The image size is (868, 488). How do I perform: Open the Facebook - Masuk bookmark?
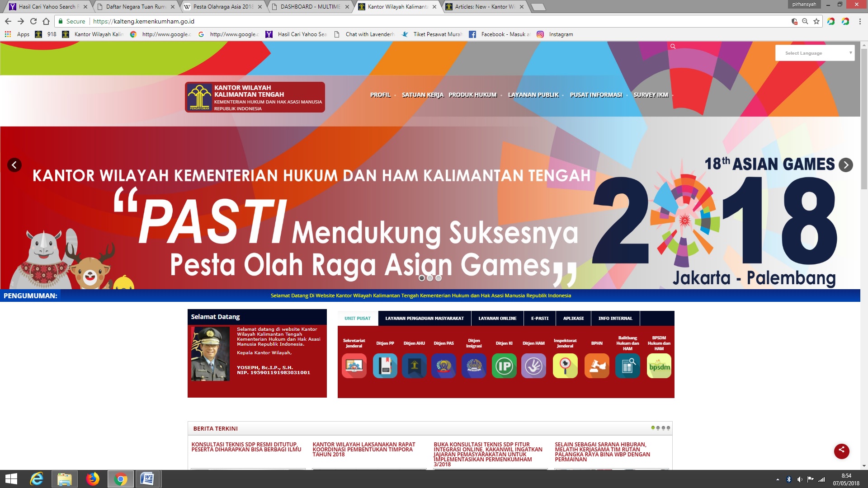click(499, 34)
